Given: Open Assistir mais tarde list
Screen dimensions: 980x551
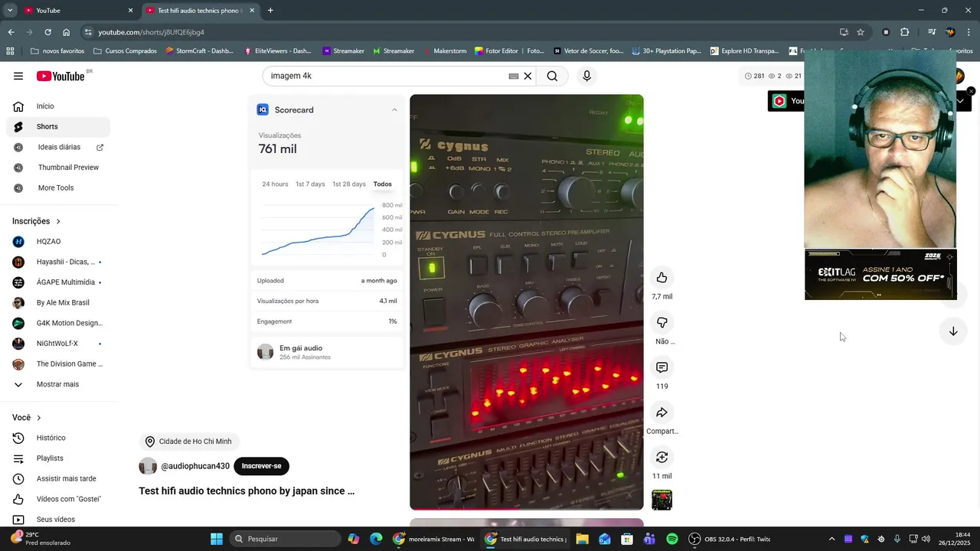Looking at the screenshot, I should click(x=58, y=478).
